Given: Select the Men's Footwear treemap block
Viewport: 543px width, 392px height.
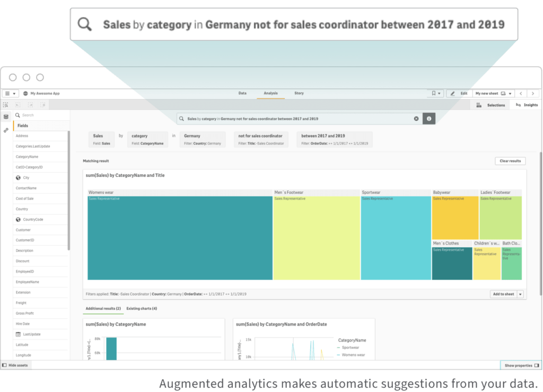Looking at the screenshot, I should click(x=317, y=238).
